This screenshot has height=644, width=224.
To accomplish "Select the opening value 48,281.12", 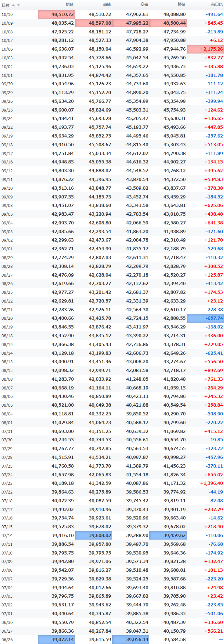I will pos(63,41).
